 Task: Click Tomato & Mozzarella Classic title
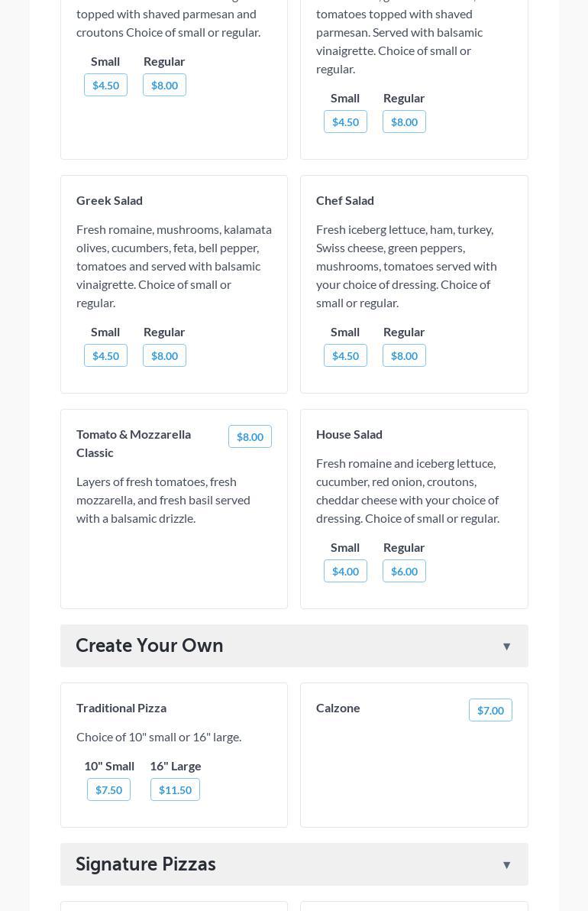[134, 443]
